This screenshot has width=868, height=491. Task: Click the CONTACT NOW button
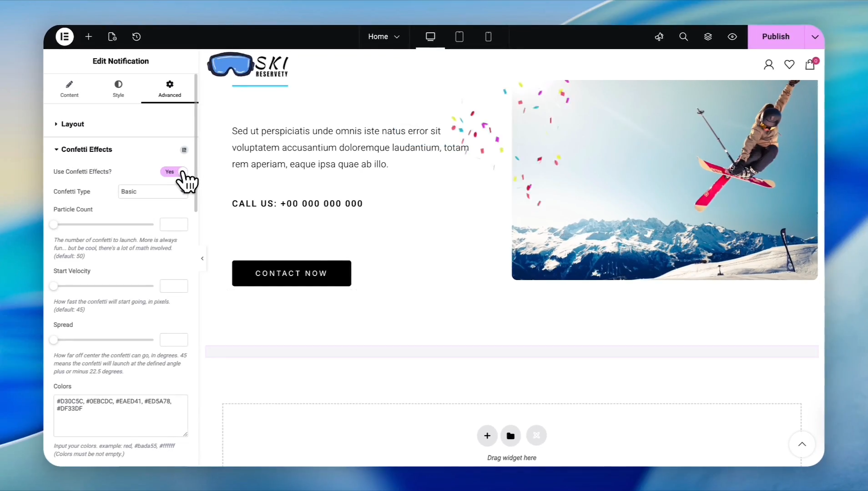click(291, 273)
